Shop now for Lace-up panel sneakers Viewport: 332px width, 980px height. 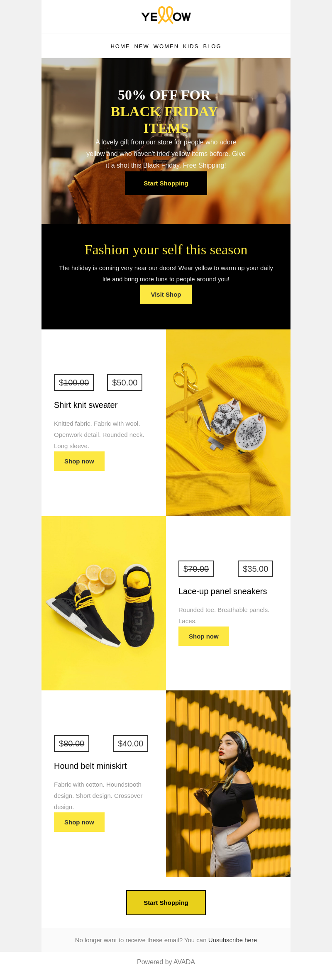(204, 636)
